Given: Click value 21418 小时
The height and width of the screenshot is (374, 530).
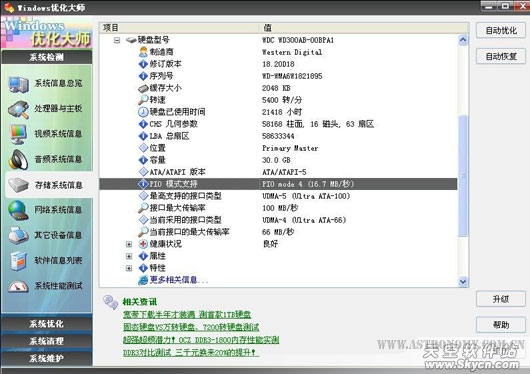Looking at the screenshot, I should click(x=282, y=112).
